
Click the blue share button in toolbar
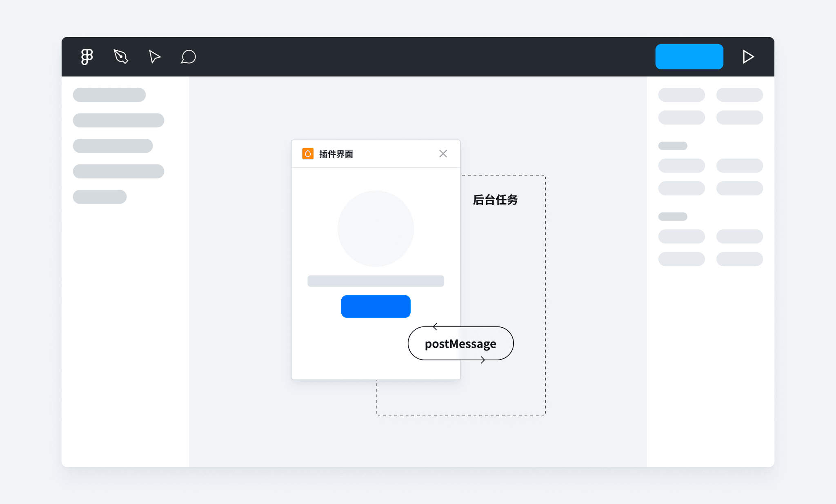click(689, 57)
